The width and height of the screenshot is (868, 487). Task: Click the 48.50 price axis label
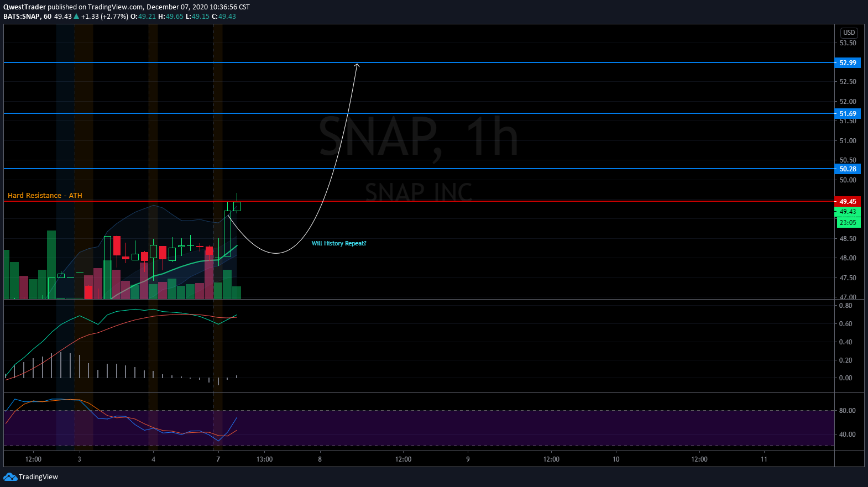[x=848, y=239]
